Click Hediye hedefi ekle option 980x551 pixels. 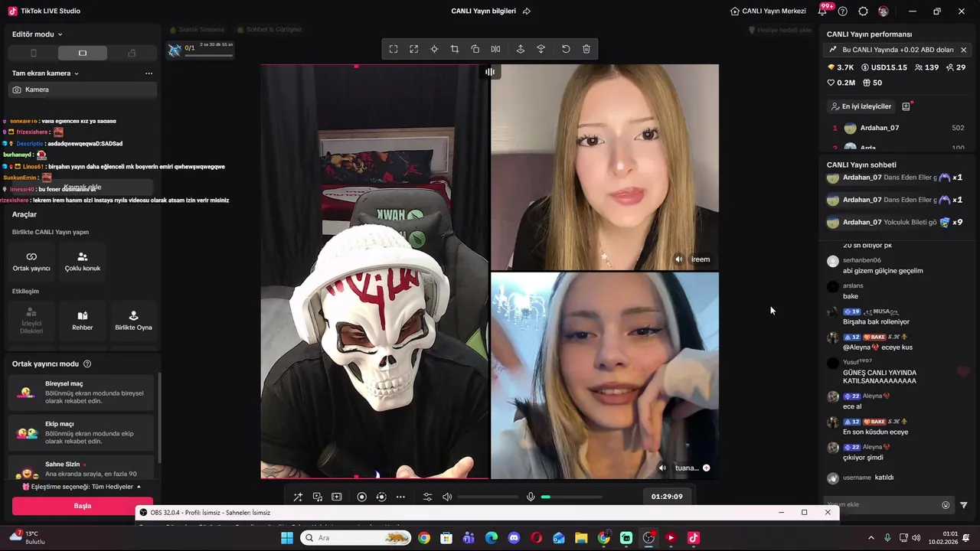779,30
